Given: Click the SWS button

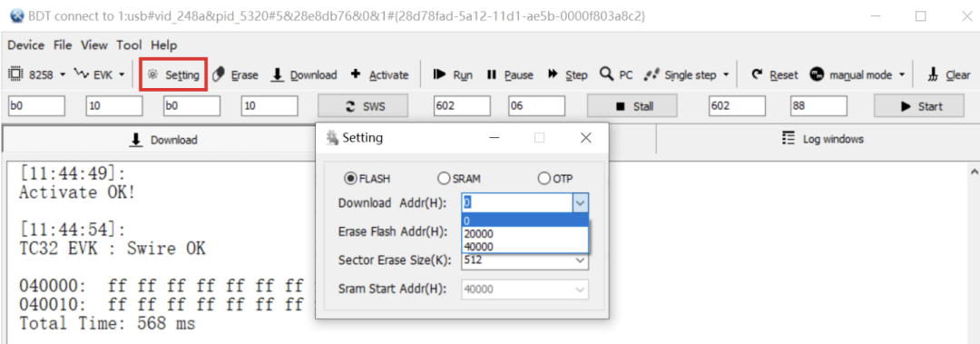Looking at the screenshot, I should (x=363, y=106).
